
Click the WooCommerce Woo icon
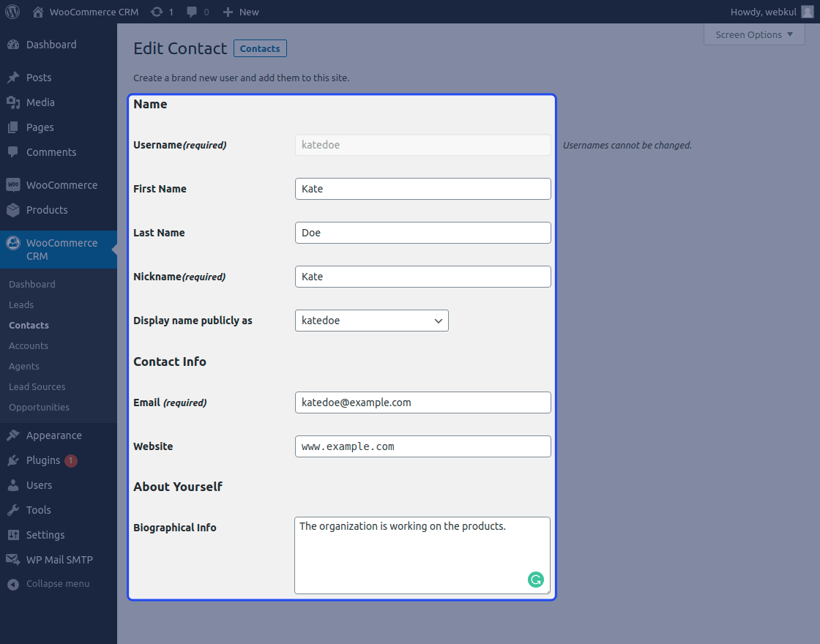pos(13,185)
